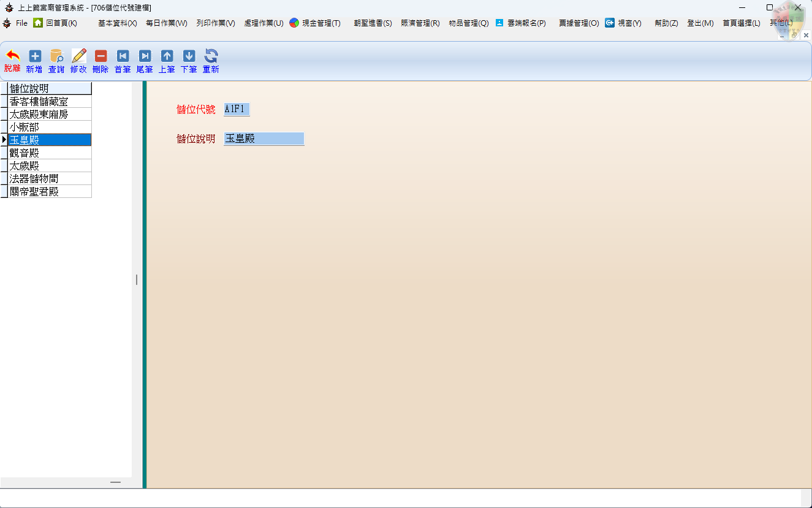Select the 觀音殿 row in list
This screenshot has height=508, width=812.
pyautogui.click(x=49, y=153)
